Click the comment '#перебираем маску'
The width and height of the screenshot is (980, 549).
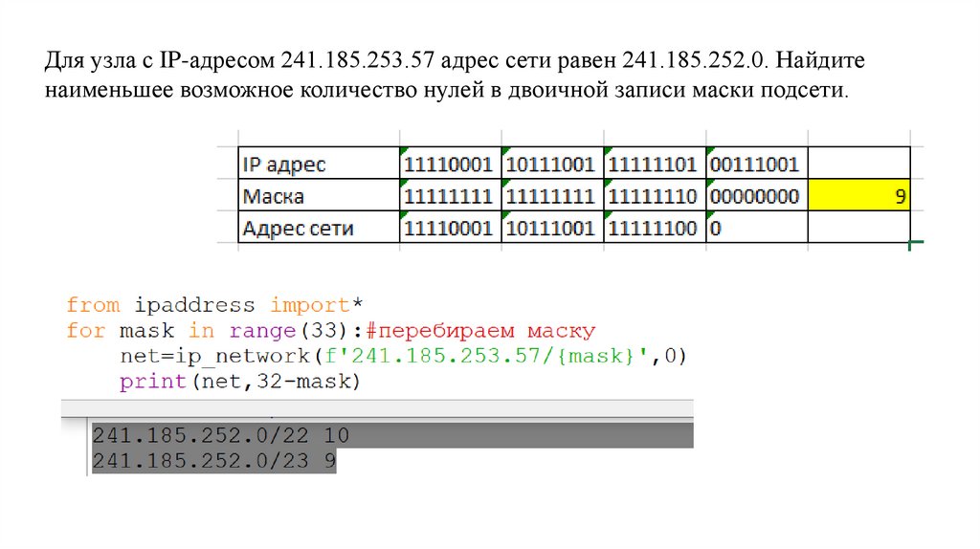coord(480,330)
